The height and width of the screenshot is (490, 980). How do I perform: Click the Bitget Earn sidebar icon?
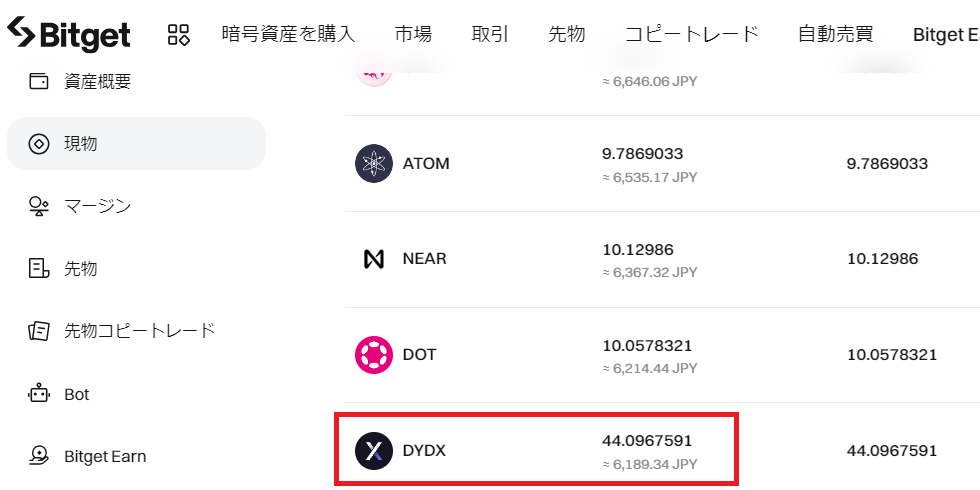[x=39, y=456]
